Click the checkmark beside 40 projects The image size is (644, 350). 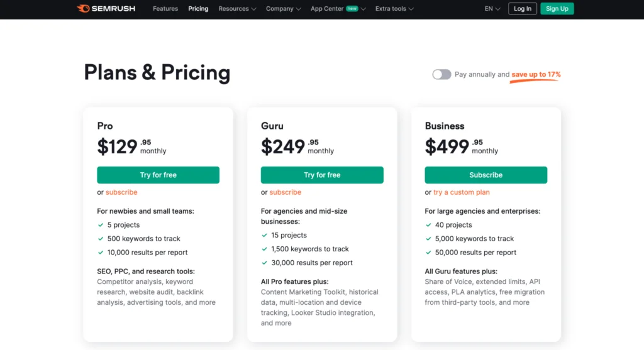pyautogui.click(x=428, y=225)
